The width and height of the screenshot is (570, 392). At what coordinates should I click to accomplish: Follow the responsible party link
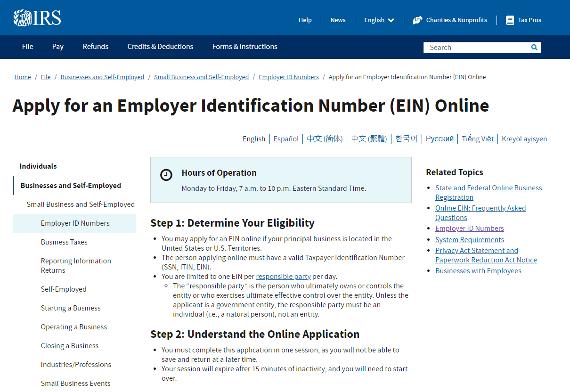(283, 277)
